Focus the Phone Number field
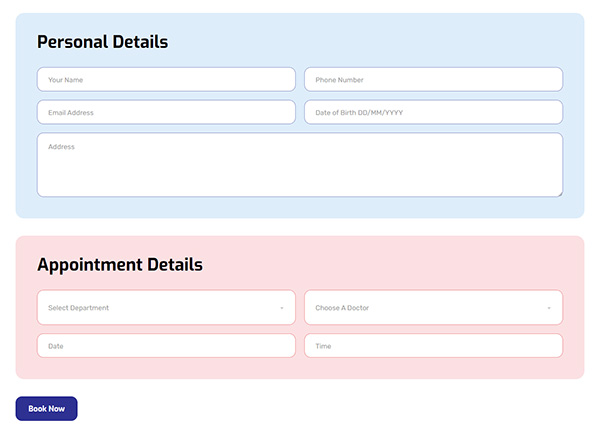This screenshot has width=600, height=436. point(433,80)
